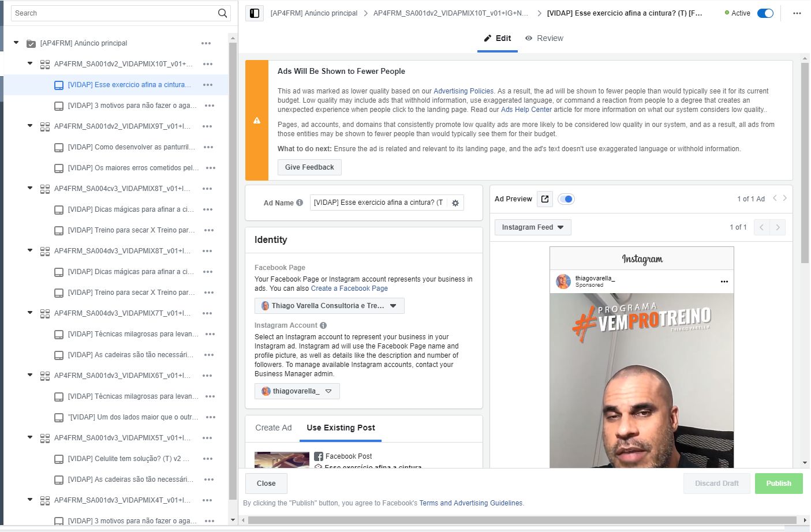Collapse the SA001dv2_VIDAPMIX10T ad set
This screenshot has width=811, height=532.
point(30,63)
